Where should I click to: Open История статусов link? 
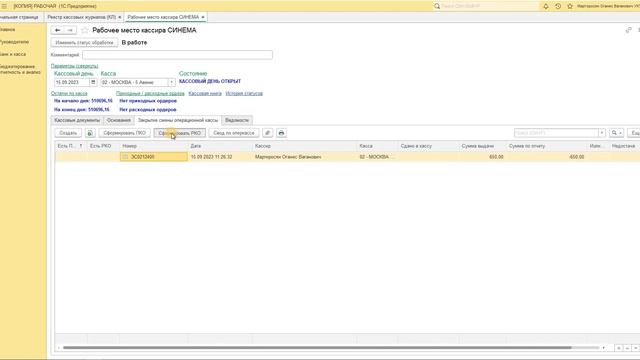[244, 93]
